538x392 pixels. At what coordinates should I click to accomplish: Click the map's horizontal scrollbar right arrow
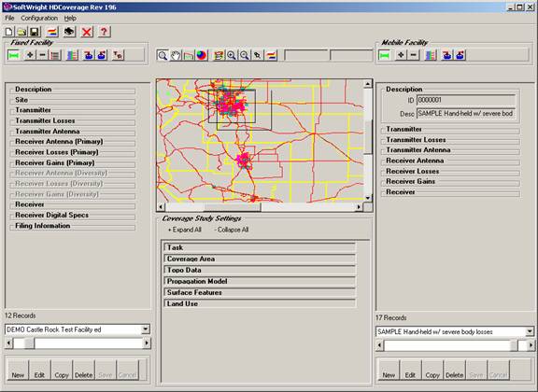pos(359,207)
